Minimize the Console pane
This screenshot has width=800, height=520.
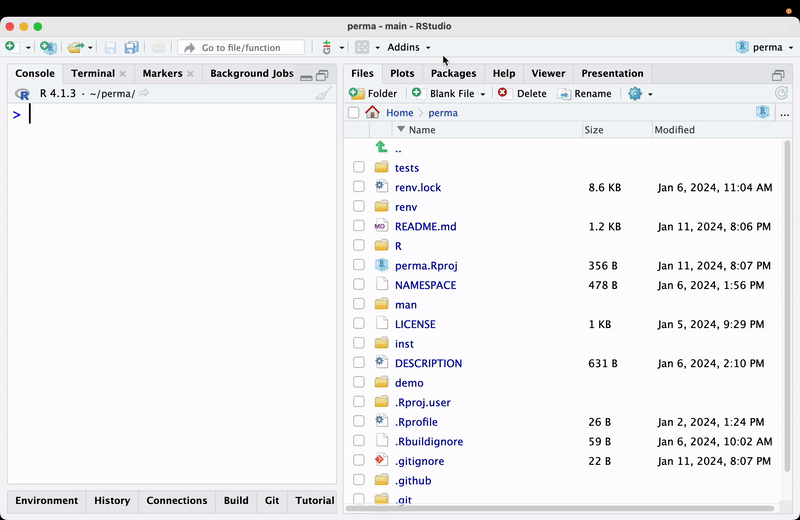pyautogui.click(x=306, y=77)
